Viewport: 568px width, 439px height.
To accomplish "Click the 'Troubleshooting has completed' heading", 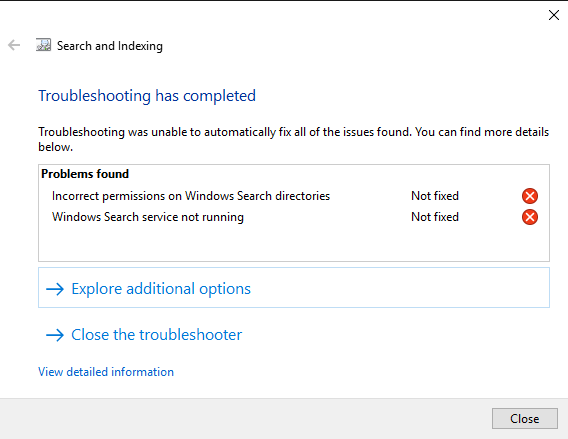I will 147,96.
